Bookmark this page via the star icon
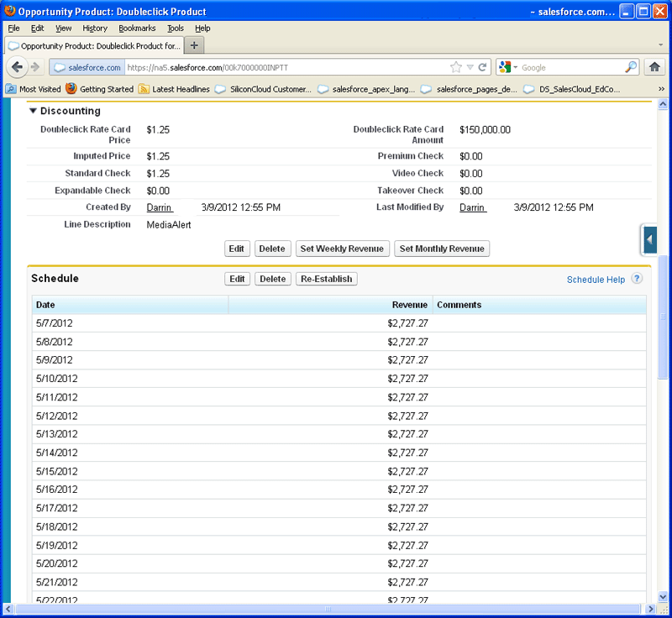The image size is (672, 618). click(454, 68)
